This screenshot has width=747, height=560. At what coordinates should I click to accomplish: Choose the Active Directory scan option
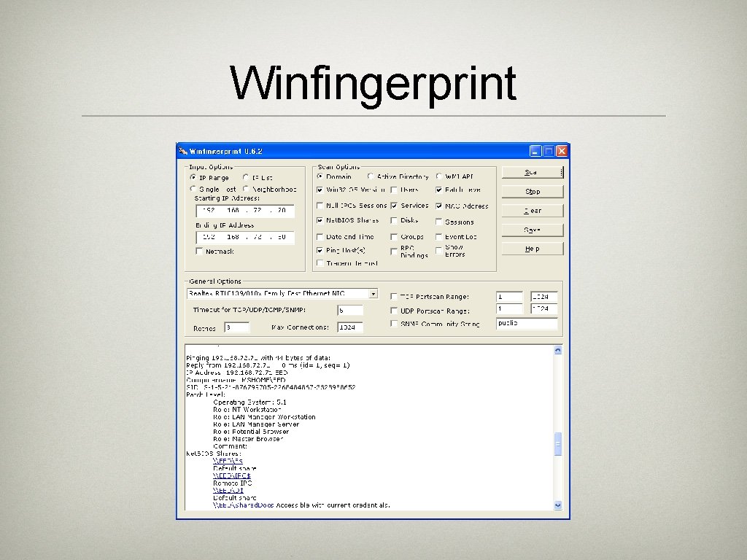(370, 176)
